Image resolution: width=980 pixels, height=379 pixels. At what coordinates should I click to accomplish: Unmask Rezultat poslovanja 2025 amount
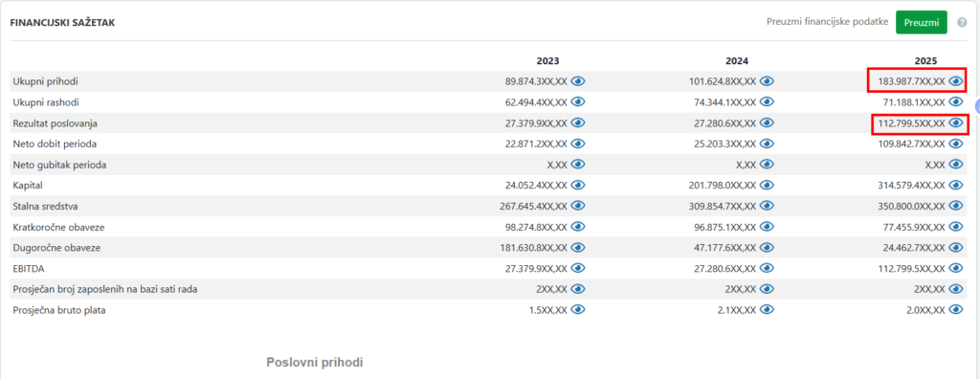tap(956, 123)
